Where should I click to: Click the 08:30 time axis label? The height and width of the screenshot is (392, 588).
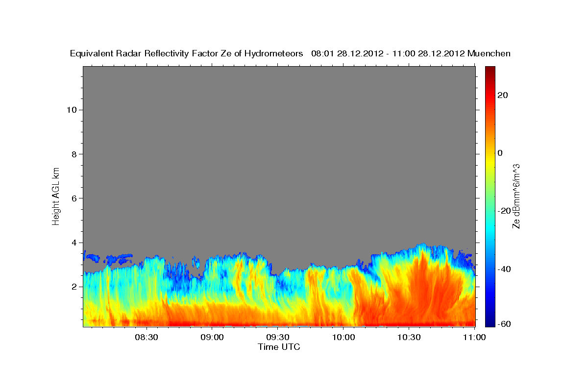147,337
